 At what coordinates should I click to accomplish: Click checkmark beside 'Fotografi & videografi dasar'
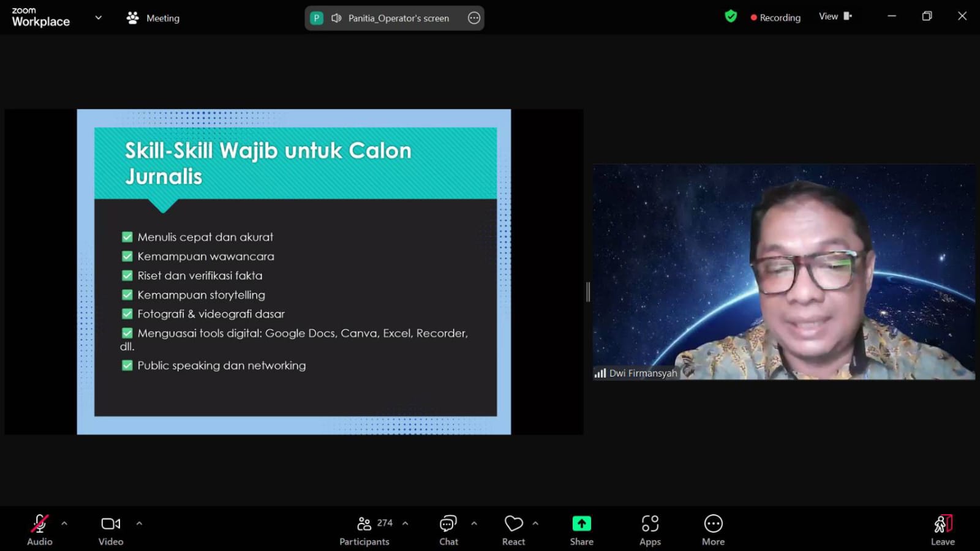point(127,314)
